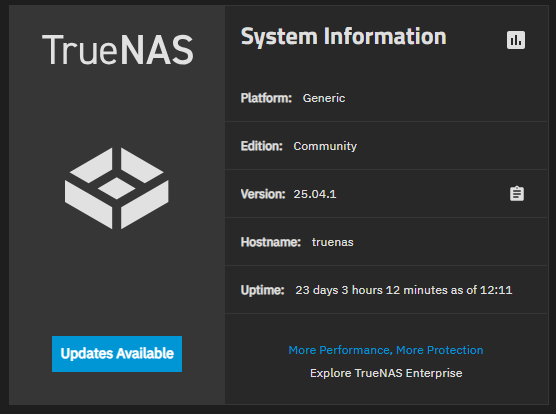Select the Community edition value
The image size is (556, 414).
point(325,146)
